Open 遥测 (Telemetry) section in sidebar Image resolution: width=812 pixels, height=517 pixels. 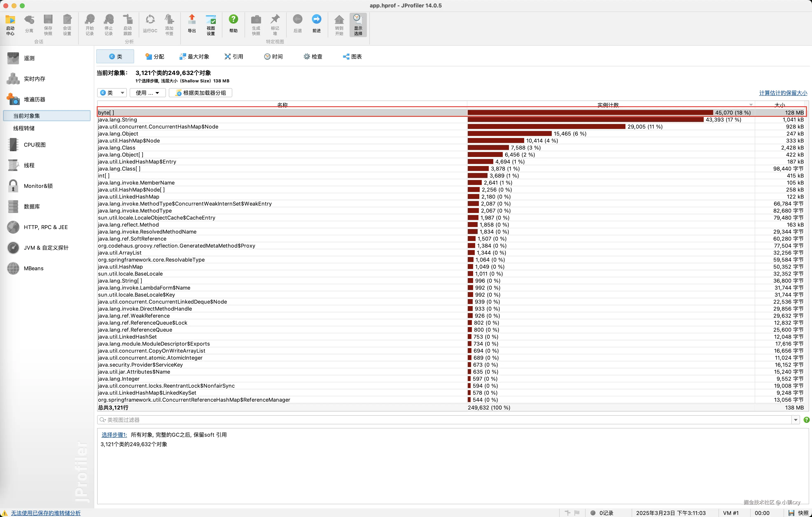[29, 58]
